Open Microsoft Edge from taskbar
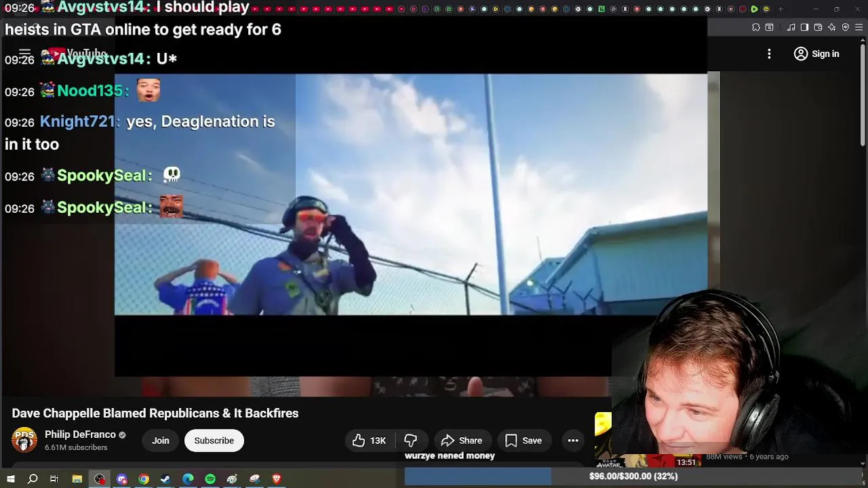The image size is (868, 488). pyautogui.click(x=188, y=479)
